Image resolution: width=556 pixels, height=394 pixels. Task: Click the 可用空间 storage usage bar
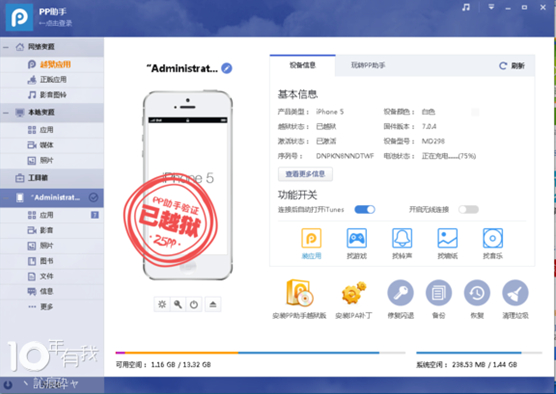pos(261,353)
